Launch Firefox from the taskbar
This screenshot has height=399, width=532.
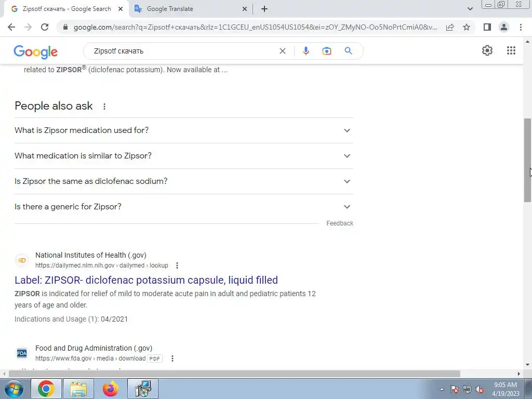pyautogui.click(x=111, y=389)
